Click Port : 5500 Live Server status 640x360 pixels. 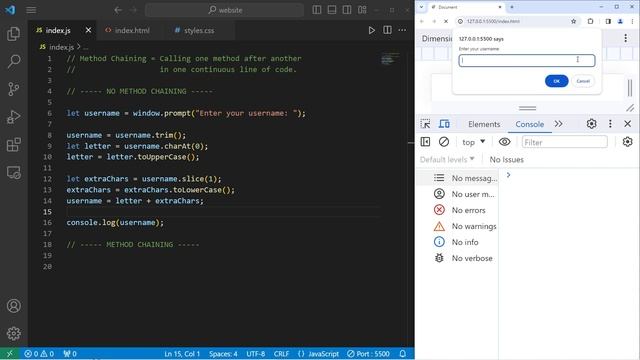pyautogui.click(x=368, y=354)
